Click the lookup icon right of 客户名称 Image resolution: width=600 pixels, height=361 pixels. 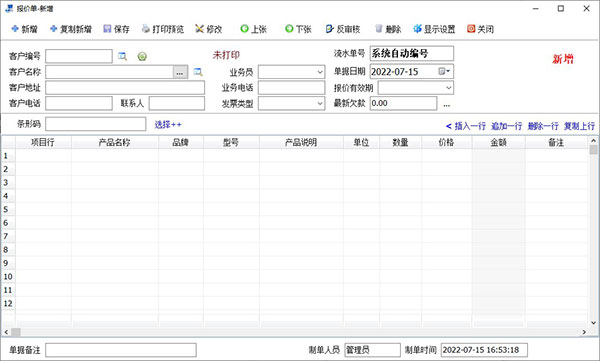(x=198, y=72)
